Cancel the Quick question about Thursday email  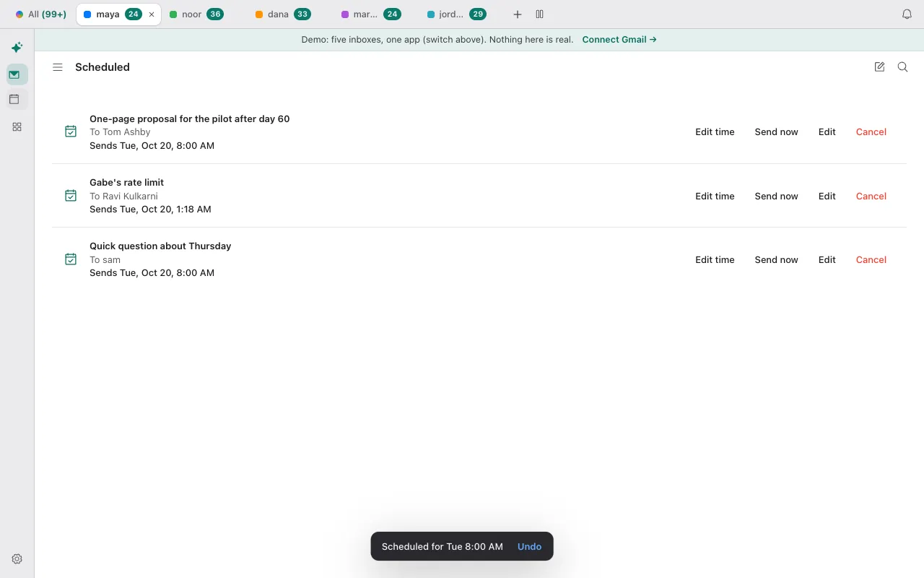click(x=871, y=259)
